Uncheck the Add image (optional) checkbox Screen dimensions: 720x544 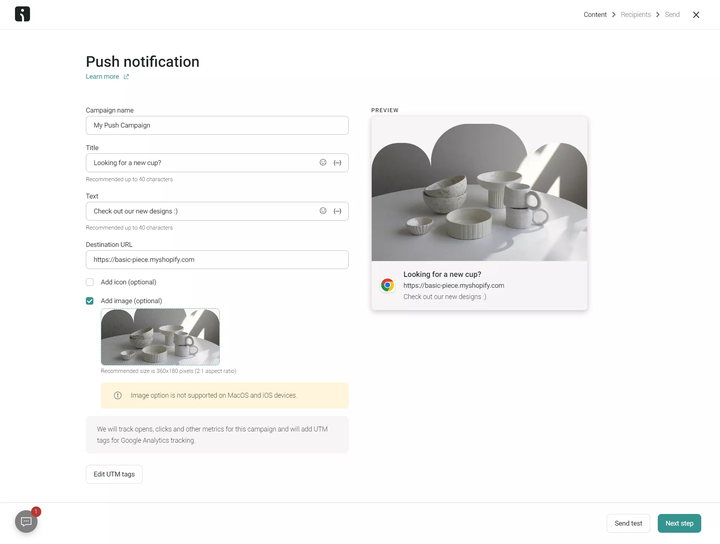pyautogui.click(x=90, y=301)
